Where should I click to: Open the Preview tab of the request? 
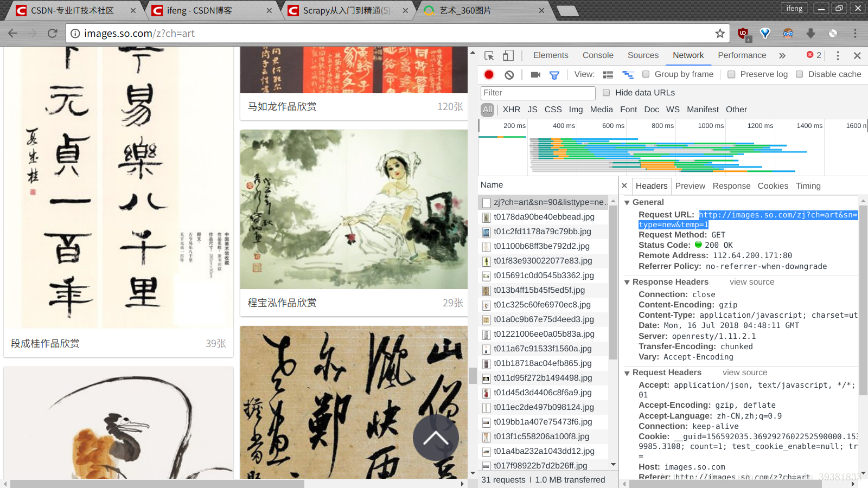(690, 186)
